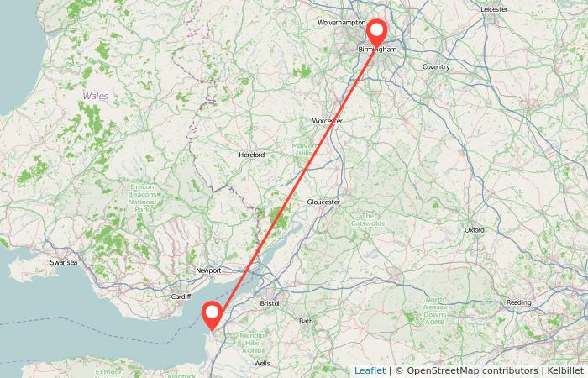Select the Reading label on map
The width and height of the screenshot is (588, 378).
[518, 302]
